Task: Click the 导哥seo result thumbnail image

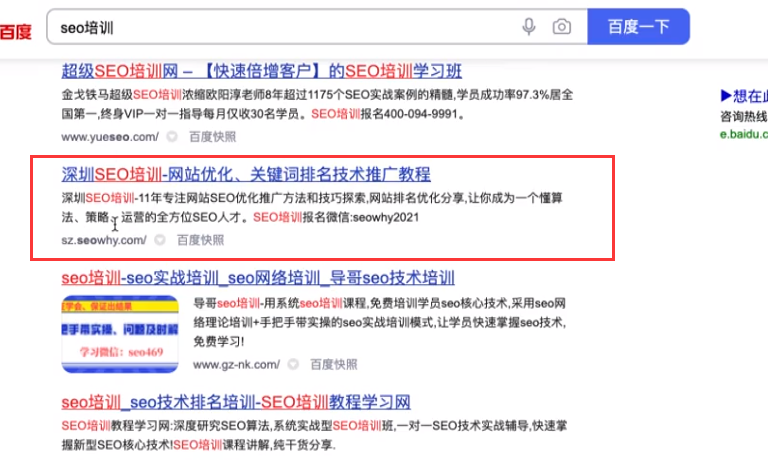Action: pyautogui.click(x=120, y=334)
